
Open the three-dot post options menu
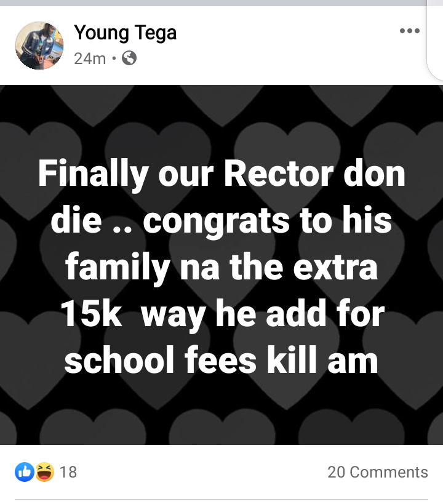[409, 31]
